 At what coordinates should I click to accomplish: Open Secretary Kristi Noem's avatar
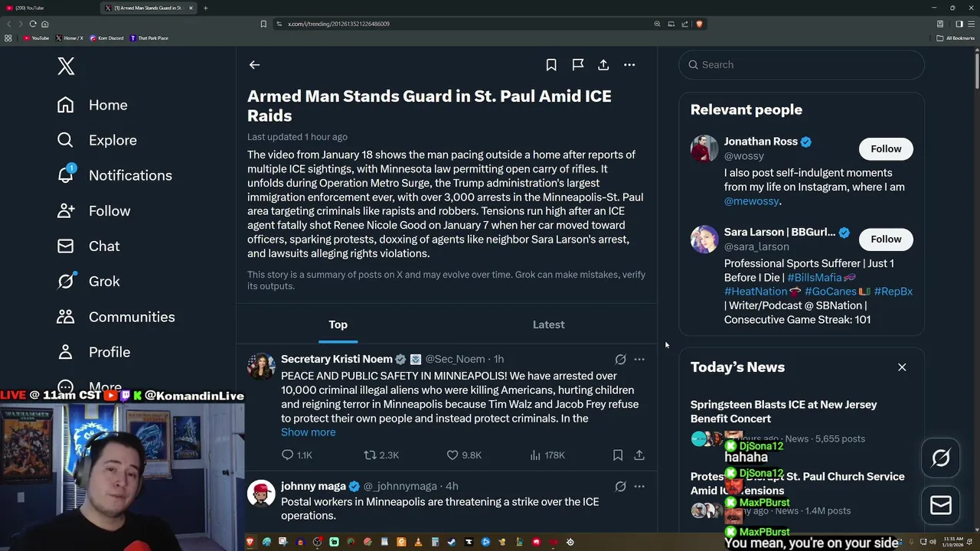pos(261,367)
